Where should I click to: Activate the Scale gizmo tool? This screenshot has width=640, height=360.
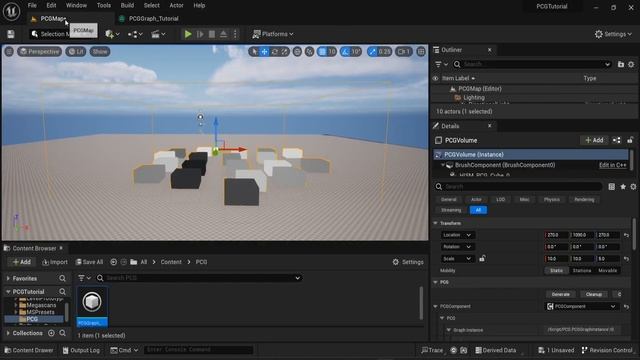[x=284, y=51]
